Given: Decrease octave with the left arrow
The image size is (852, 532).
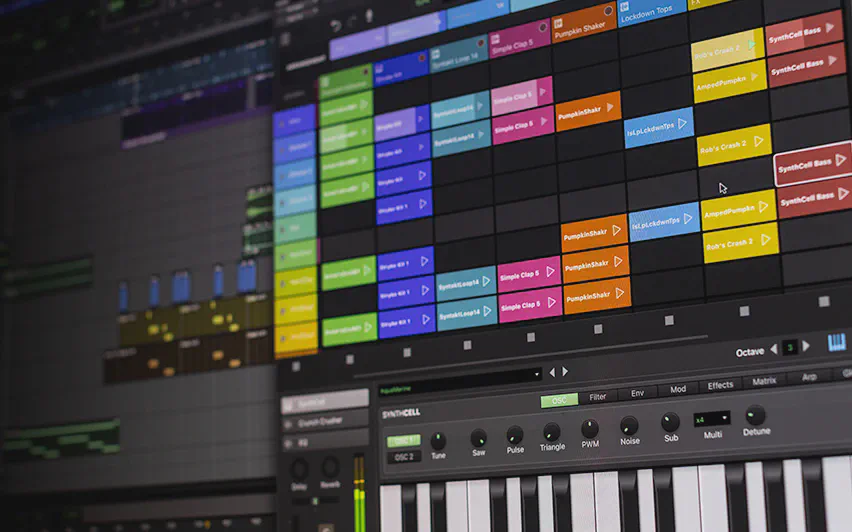Looking at the screenshot, I should click(773, 348).
